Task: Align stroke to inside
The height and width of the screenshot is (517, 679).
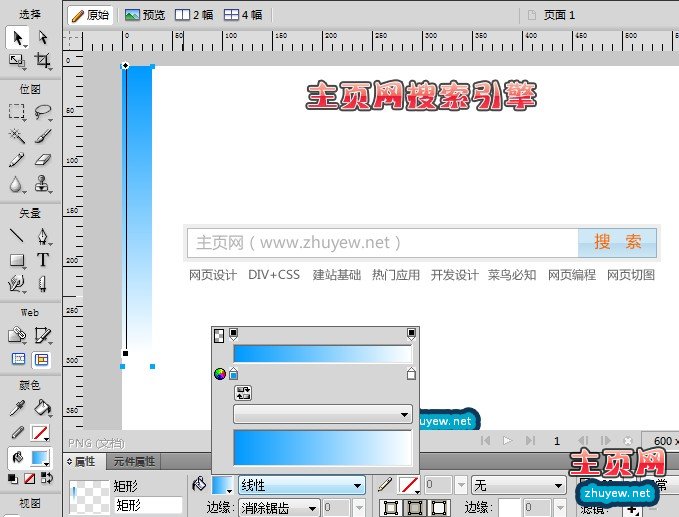Action: click(x=391, y=508)
